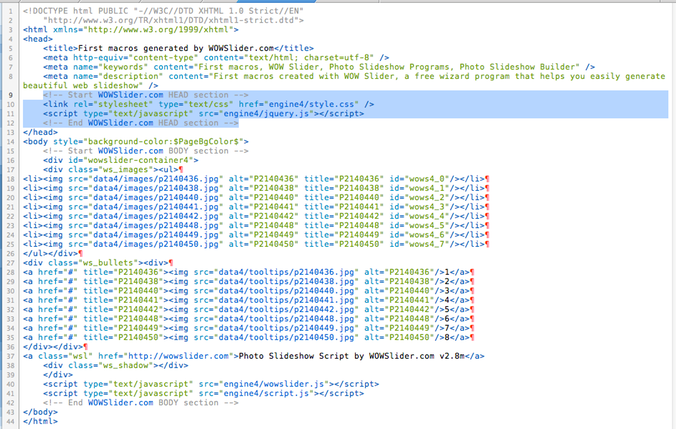Click the tooltips/p2140441.jpg anchor line
This screenshot has width=676, height=429.
249,301
